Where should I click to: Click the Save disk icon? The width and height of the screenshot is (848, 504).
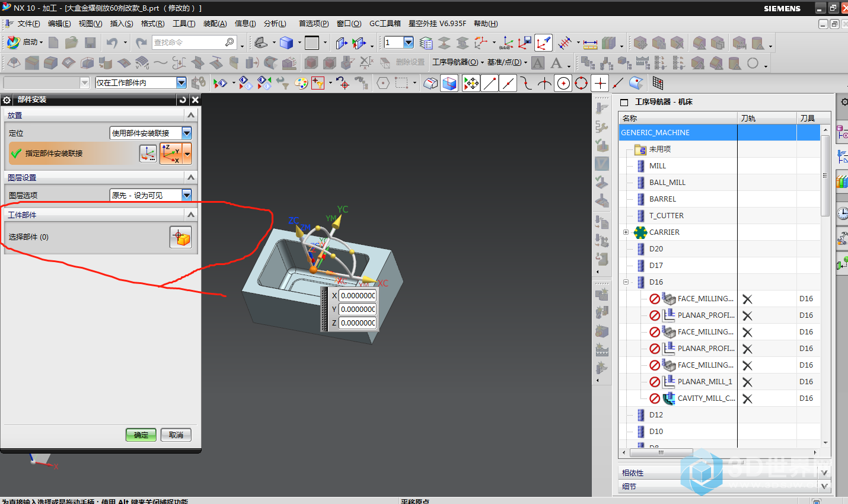90,43
